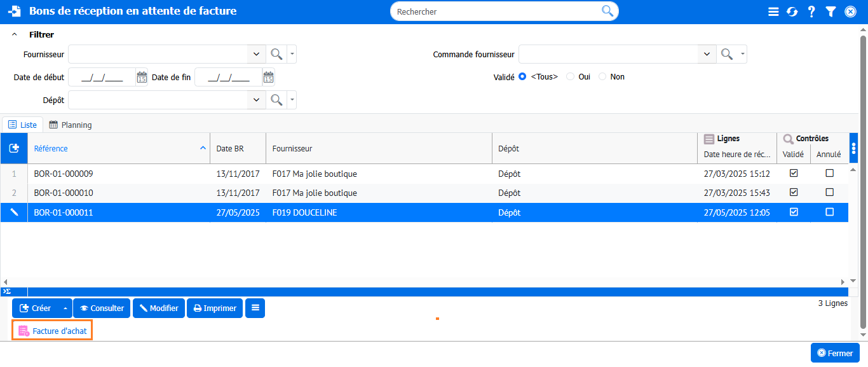Open the Créer button dropdown arrow
This screenshot has height=367, width=868.
point(65,308)
